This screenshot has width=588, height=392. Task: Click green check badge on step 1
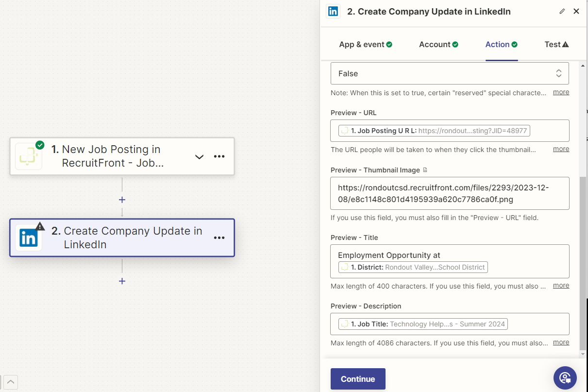(x=40, y=145)
